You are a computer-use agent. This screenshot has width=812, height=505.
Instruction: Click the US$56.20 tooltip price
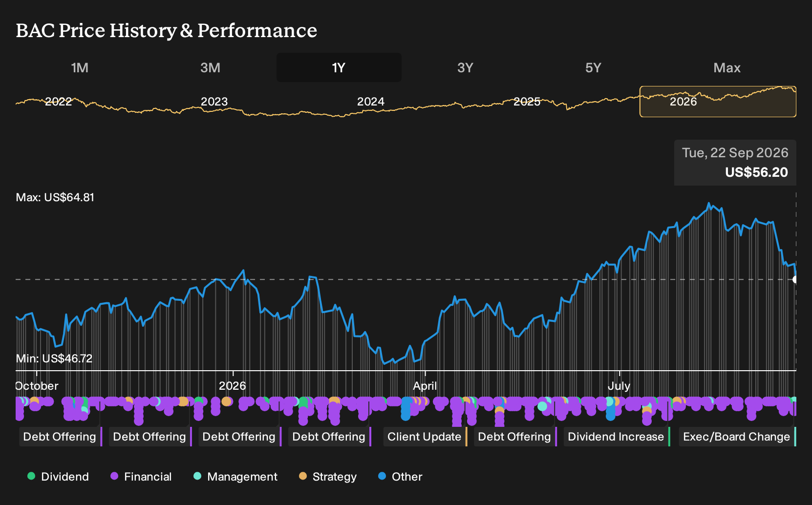click(x=756, y=172)
